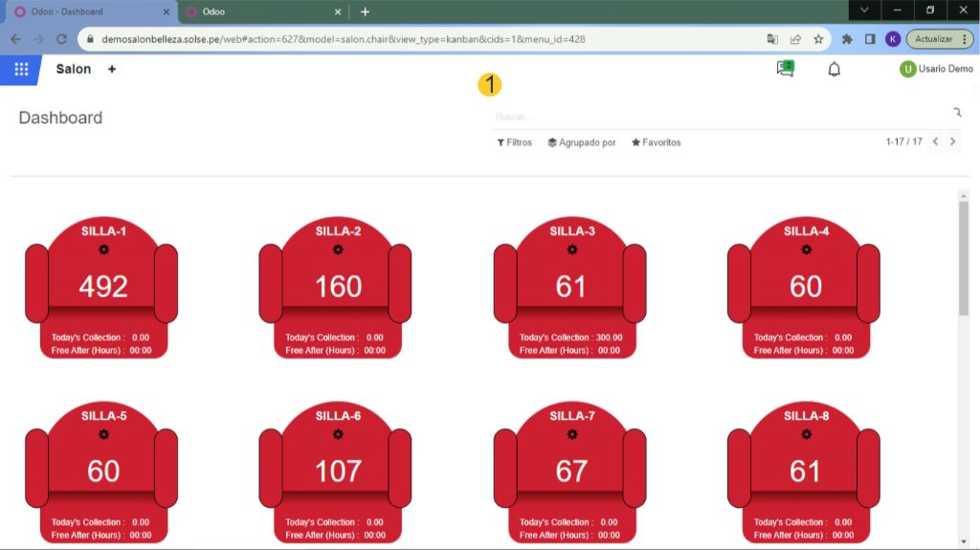Bookmark page with the star icon
The image size is (980, 550).
(x=818, y=39)
